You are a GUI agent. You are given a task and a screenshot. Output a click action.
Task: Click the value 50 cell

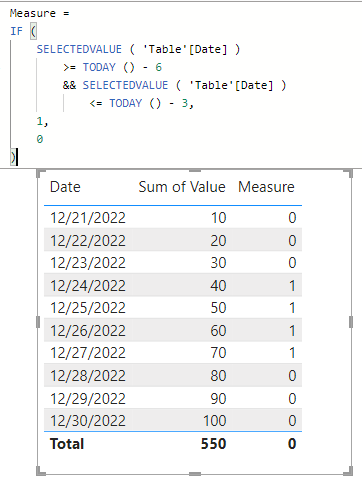click(x=218, y=308)
